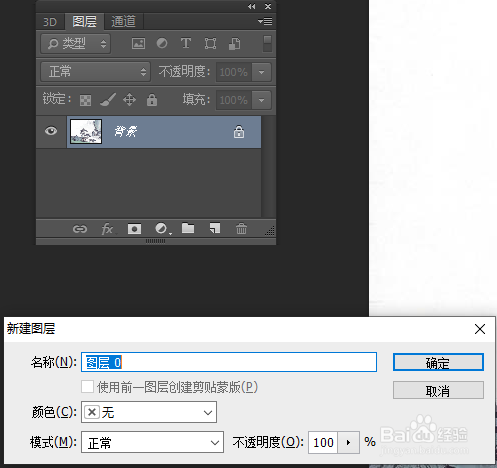Open the opacity slider arrow in dialog

point(349,443)
